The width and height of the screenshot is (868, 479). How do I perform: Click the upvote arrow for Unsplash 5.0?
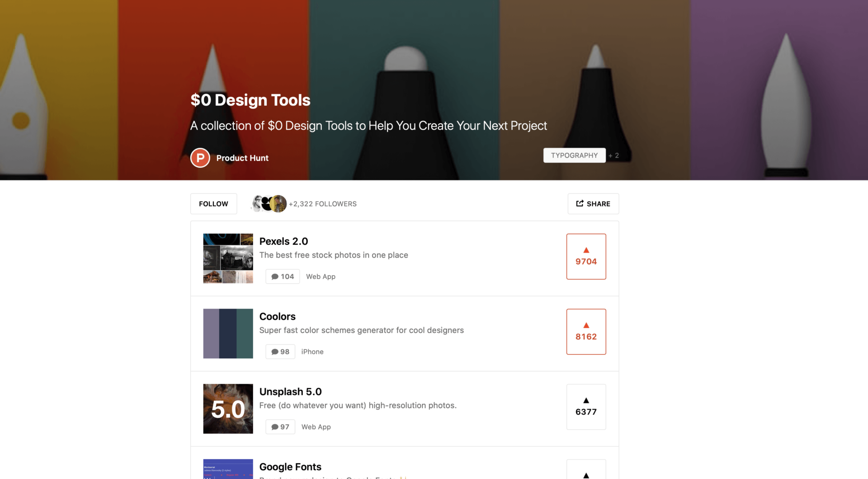click(x=586, y=400)
